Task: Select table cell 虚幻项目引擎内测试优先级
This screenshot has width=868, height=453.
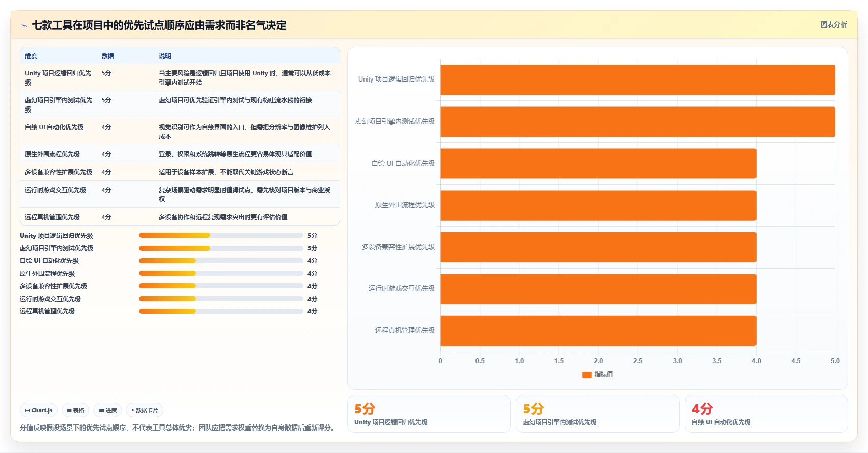Action: [58, 105]
